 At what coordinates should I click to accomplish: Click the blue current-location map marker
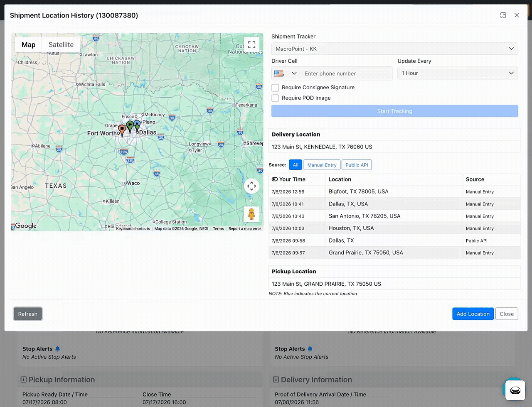[137, 123]
